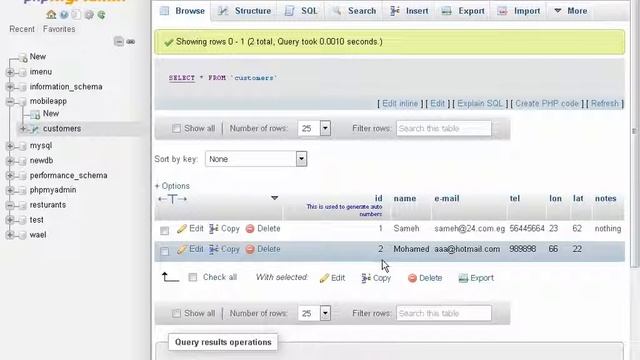Open the column options triangle dropdown
This screenshot has width=640, height=360.
pos(275,198)
